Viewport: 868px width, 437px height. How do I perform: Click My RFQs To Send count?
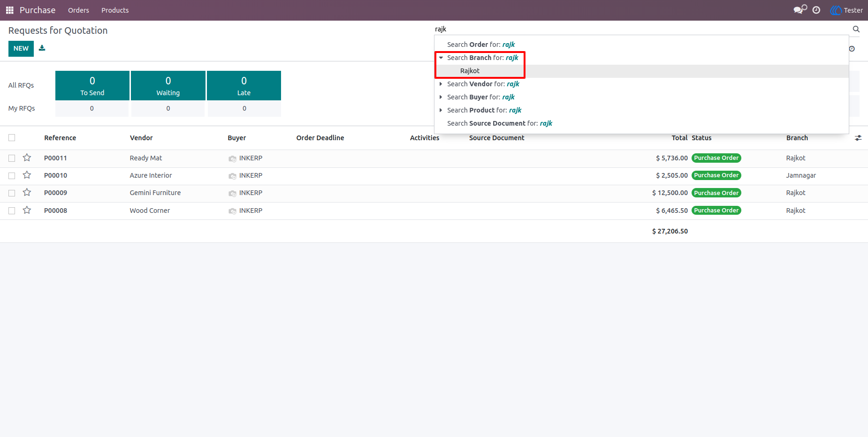92,108
